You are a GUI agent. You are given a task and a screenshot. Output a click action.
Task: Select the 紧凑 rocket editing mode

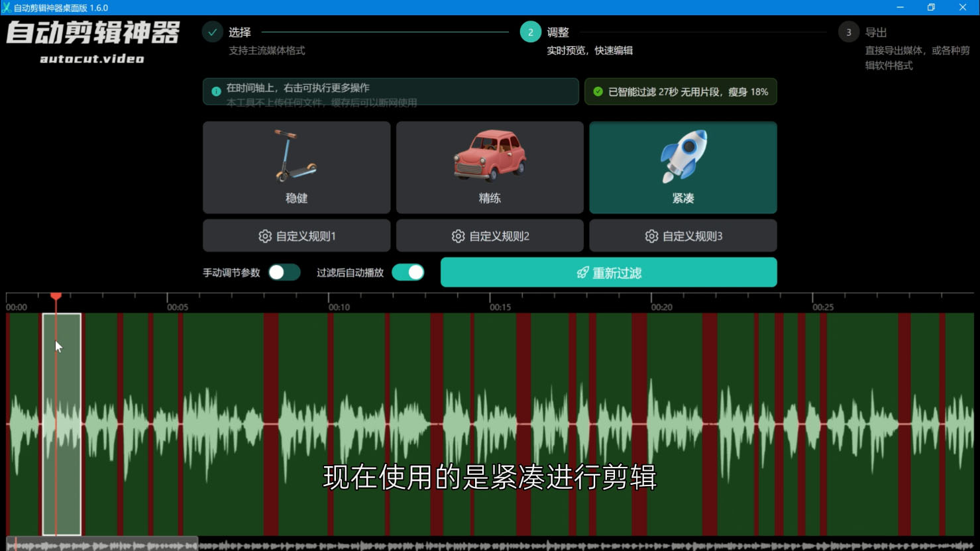682,166
